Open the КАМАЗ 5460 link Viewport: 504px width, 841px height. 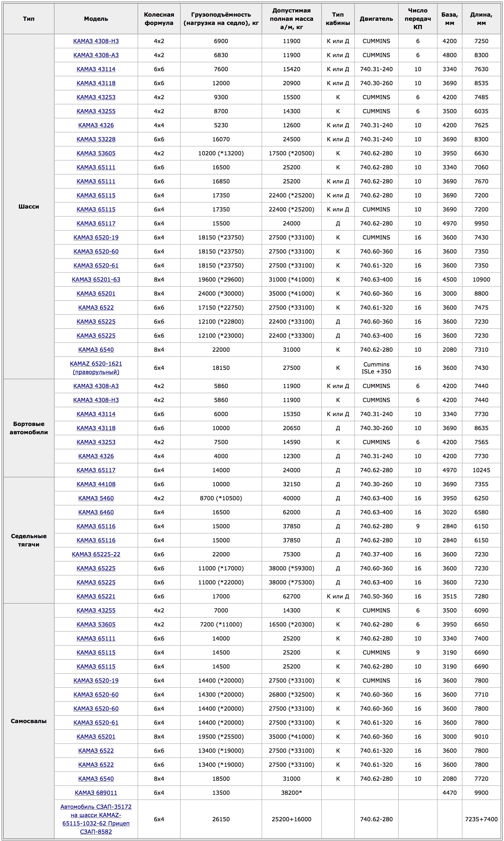tap(96, 498)
